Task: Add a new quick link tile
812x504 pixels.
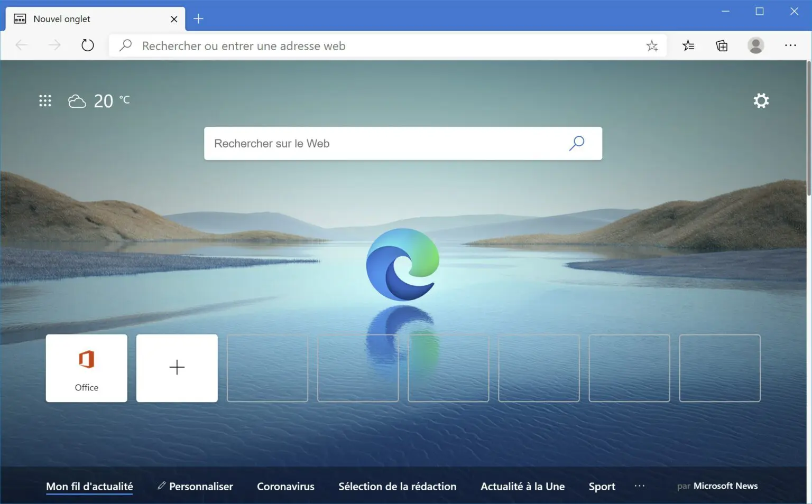Action: [x=177, y=368]
